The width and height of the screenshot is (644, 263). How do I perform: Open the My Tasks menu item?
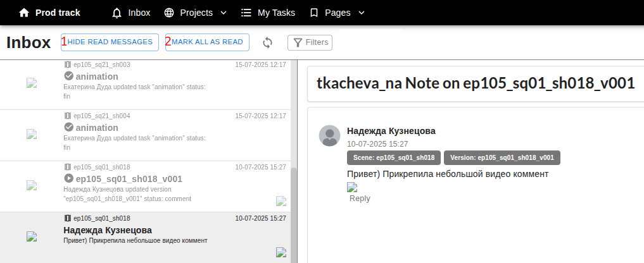[x=277, y=13]
